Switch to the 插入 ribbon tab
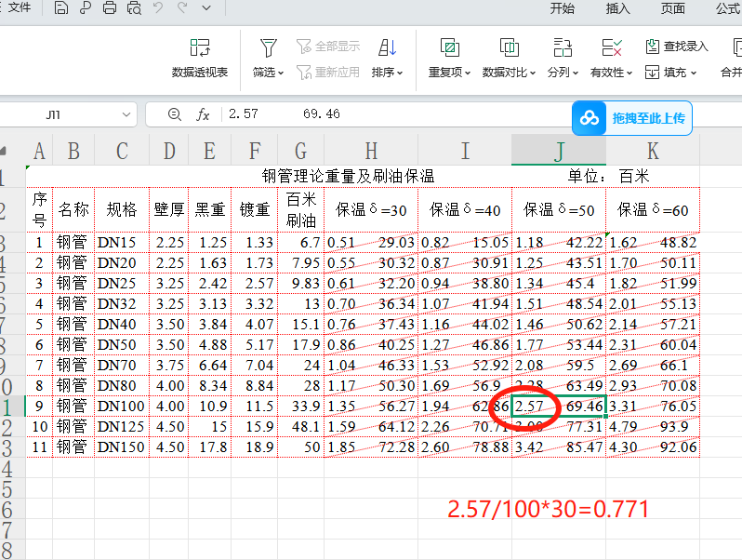The height and width of the screenshot is (560, 742). coord(617,8)
